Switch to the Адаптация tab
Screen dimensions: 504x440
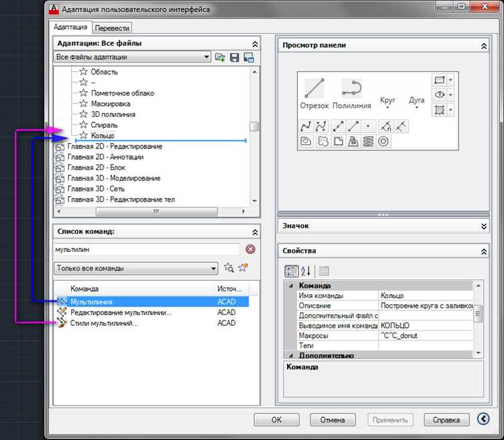(71, 27)
